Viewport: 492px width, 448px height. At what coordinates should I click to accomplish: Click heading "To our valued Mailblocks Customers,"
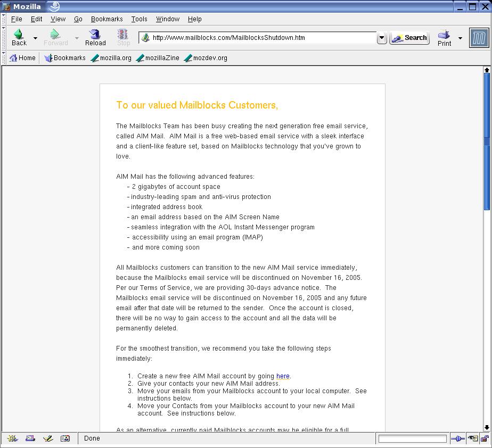[x=197, y=105]
